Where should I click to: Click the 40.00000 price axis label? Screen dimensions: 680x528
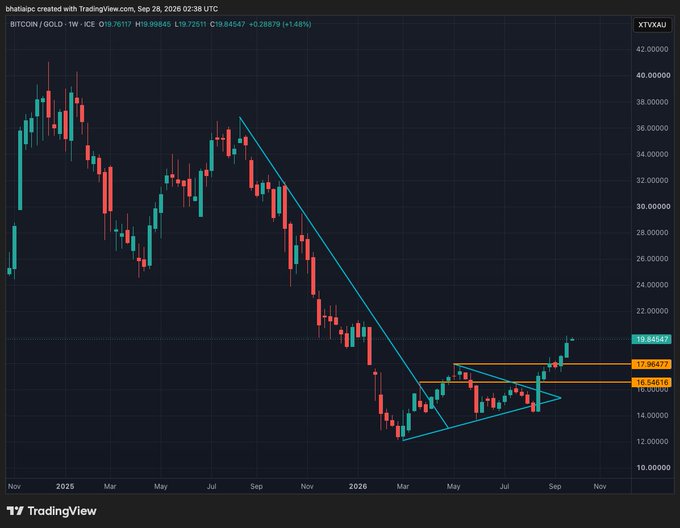point(653,75)
